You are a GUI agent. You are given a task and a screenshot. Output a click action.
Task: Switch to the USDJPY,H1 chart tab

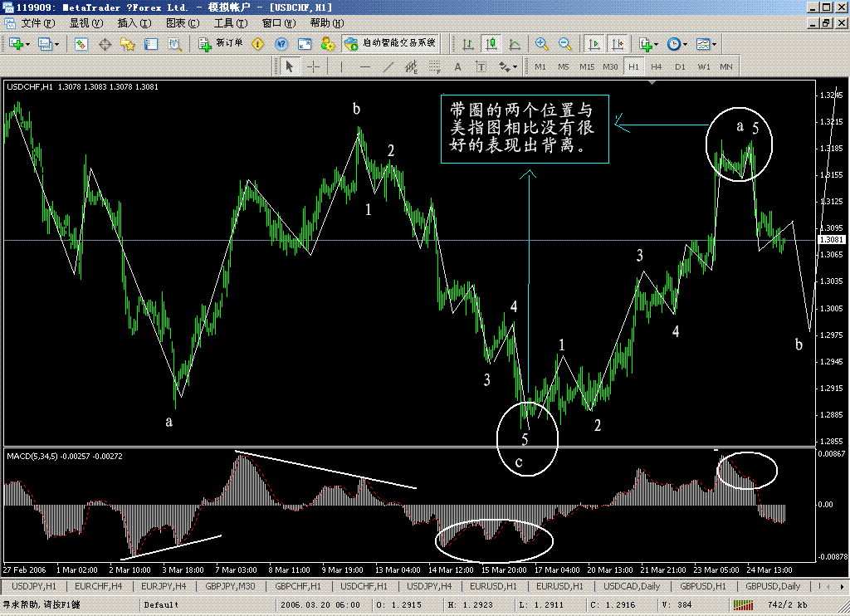click(x=33, y=586)
